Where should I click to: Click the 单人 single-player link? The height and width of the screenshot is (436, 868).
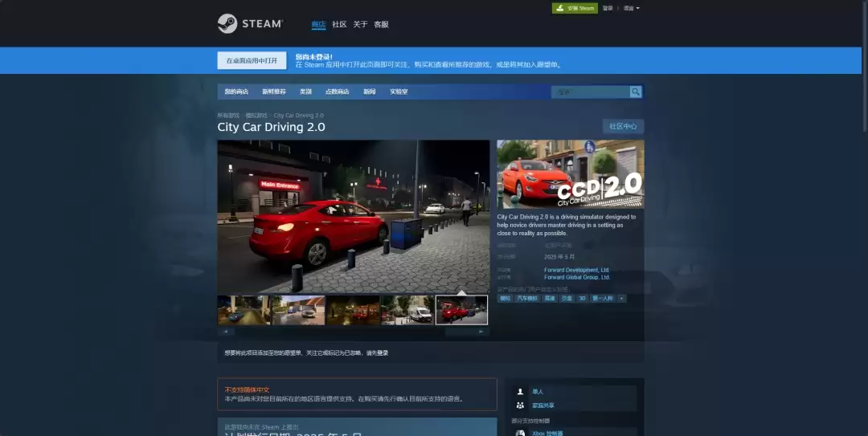tap(538, 392)
